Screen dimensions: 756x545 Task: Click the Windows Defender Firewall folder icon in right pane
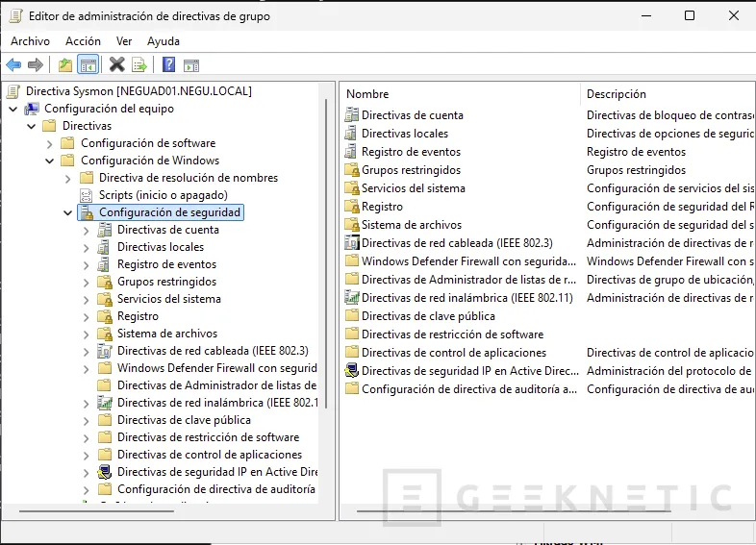click(352, 260)
